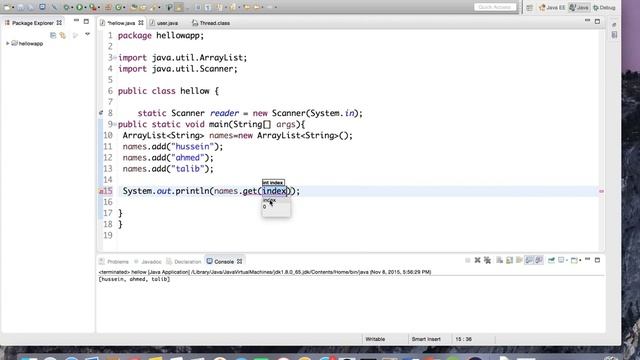Screen dimensions: 640x360
Task: Click the green Run launch button
Action: coord(80,7)
